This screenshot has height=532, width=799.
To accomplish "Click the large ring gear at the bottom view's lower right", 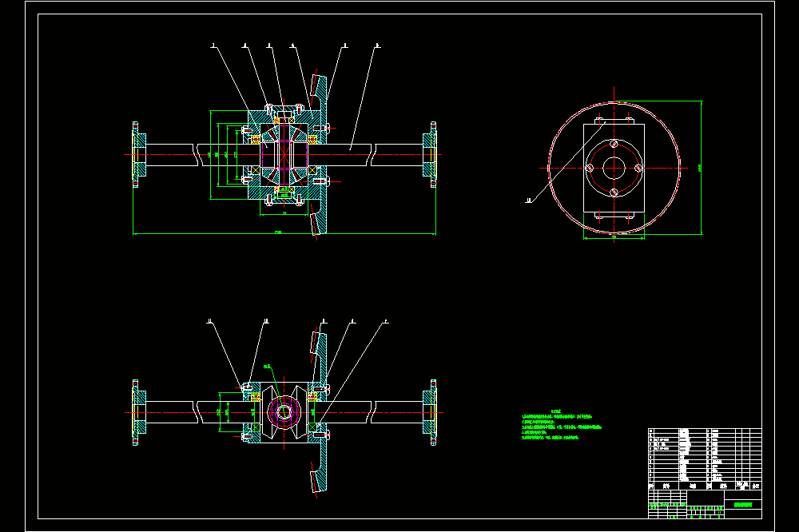I will coord(319,466).
